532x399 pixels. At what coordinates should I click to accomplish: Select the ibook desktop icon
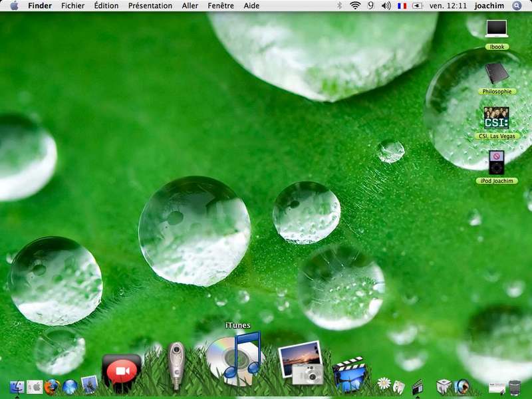coord(496,29)
